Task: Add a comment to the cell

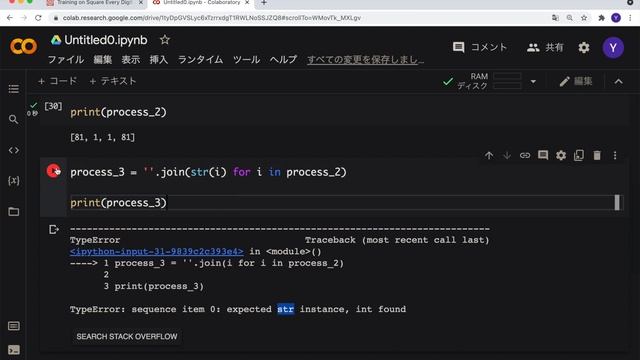Action: (x=543, y=155)
